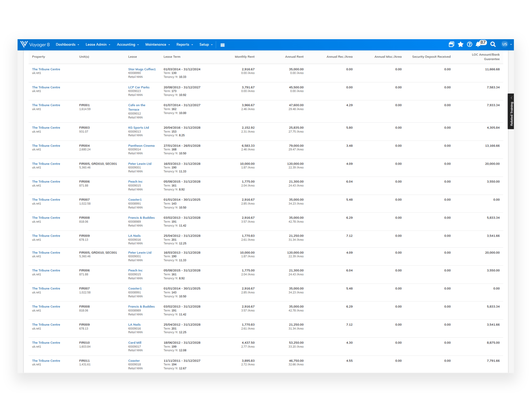The width and height of the screenshot is (532, 399).
Task: Select the FIR010 unit cell
Action: point(84,343)
